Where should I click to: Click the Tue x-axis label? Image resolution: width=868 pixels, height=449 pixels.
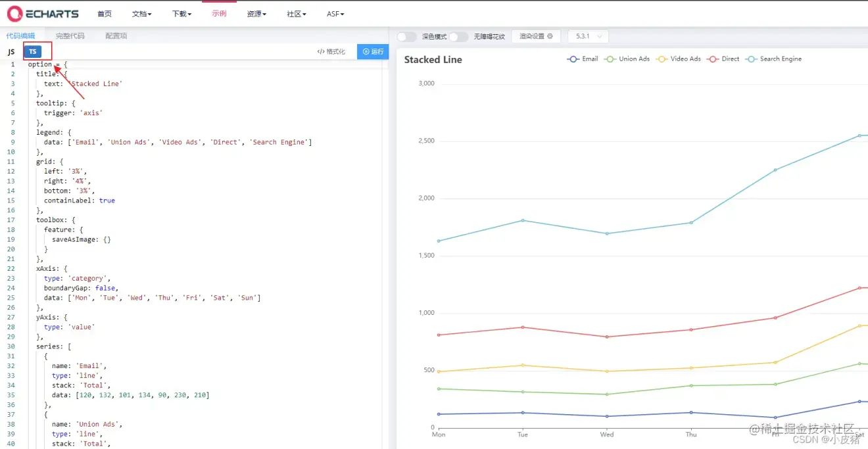[x=523, y=434]
